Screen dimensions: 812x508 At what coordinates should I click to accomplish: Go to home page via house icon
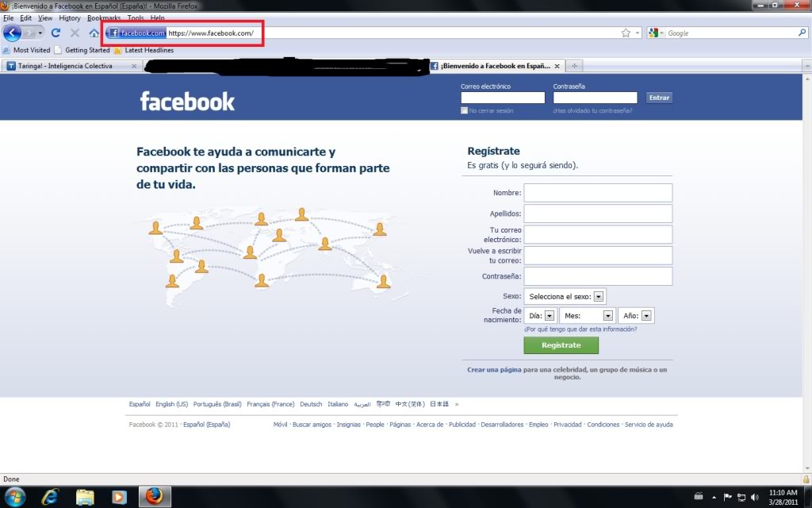94,33
